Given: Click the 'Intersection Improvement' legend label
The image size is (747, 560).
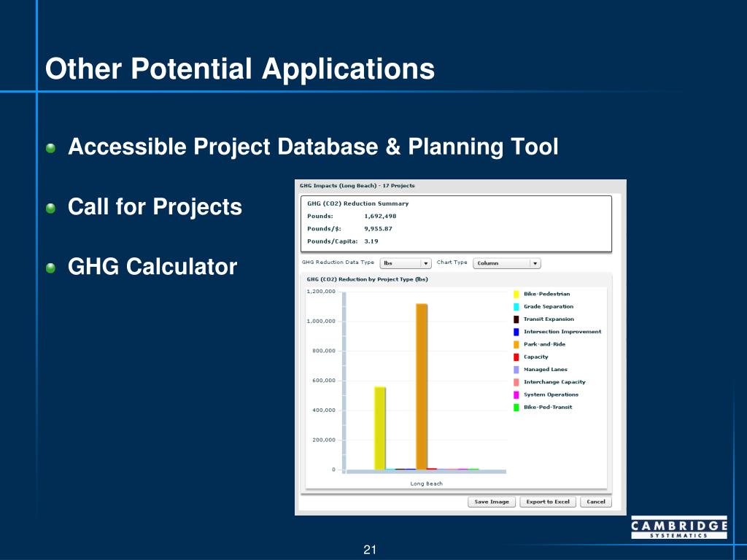Looking at the screenshot, I should [x=562, y=332].
